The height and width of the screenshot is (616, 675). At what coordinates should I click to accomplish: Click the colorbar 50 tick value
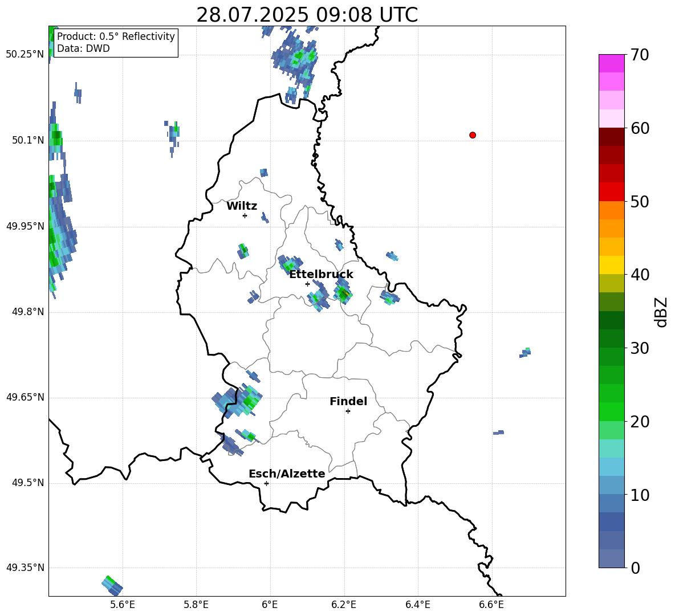[x=640, y=201]
